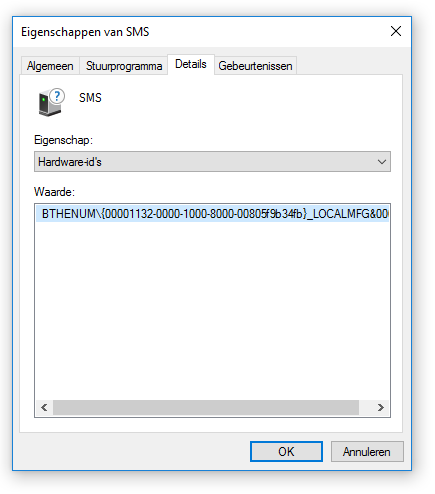Click the Annuleren button
Image resolution: width=435 pixels, height=494 pixels.
point(367,452)
